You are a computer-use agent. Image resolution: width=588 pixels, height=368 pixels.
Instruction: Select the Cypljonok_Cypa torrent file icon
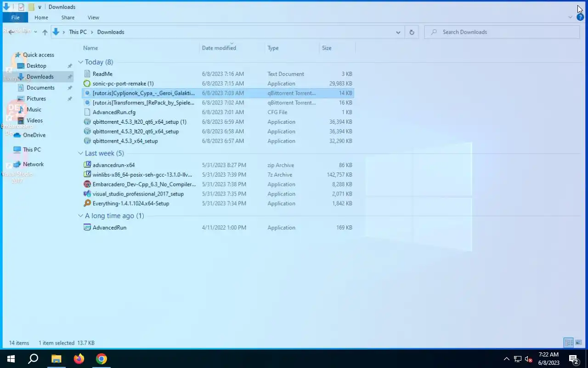click(87, 93)
